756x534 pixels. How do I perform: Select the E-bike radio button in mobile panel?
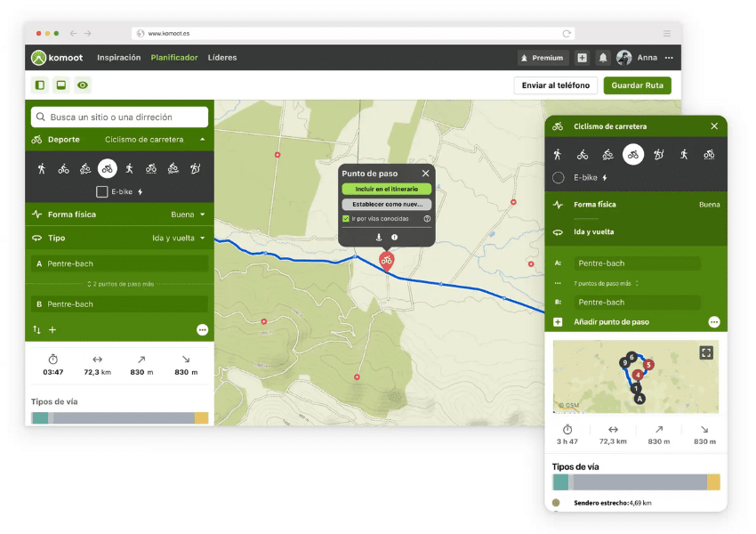(559, 177)
